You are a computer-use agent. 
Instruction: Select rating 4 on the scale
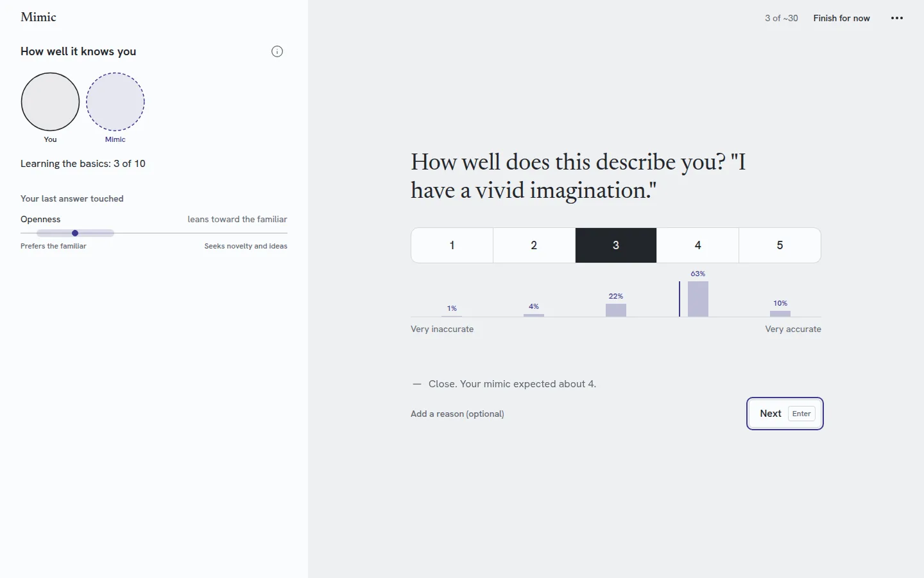(698, 245)
